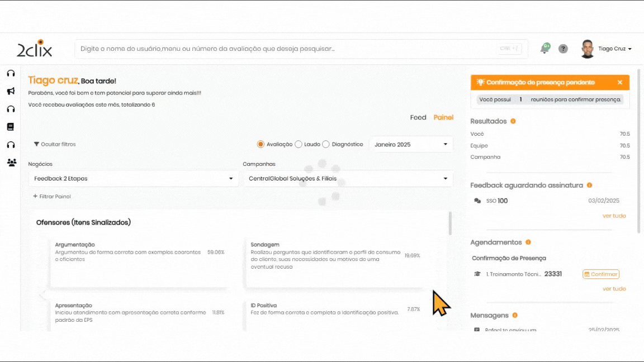Image resolution: width=644 pixels, height=362 pixels.
Task: Select the Laudo radio option
Action: tap(299, 144)
